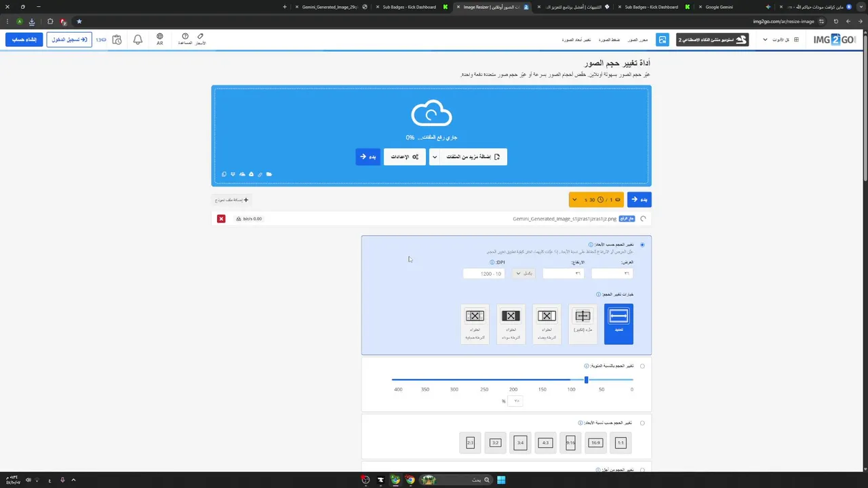This screenshot has width=868, height=488.
Task: Click the sign in button
Action: pos(69,40)
